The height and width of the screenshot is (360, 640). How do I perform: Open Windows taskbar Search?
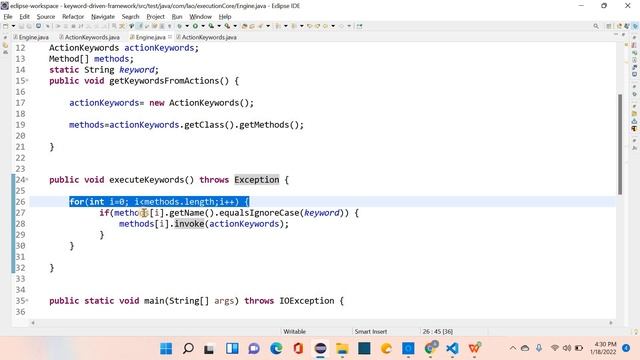pos(188,349)
